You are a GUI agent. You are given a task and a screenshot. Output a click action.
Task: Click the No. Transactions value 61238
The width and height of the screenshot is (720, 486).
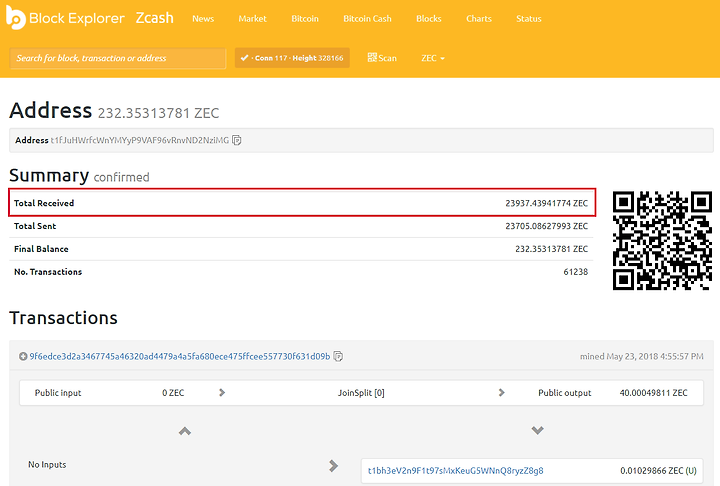[576, 272]
